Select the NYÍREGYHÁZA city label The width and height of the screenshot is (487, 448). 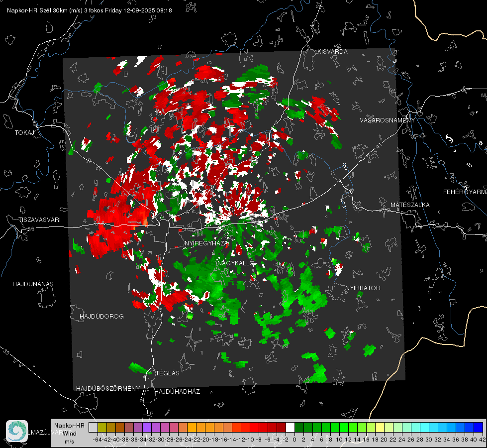point(206,243)
